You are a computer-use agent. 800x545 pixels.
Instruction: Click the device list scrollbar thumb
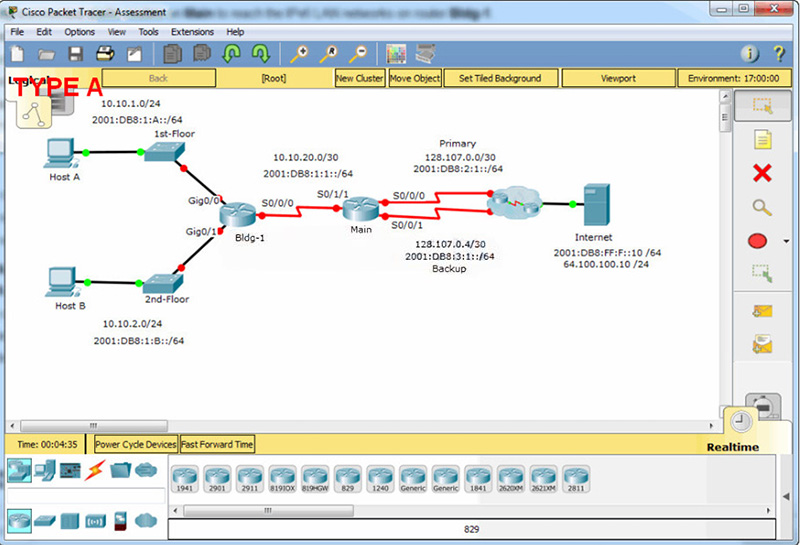coord(268,510)
